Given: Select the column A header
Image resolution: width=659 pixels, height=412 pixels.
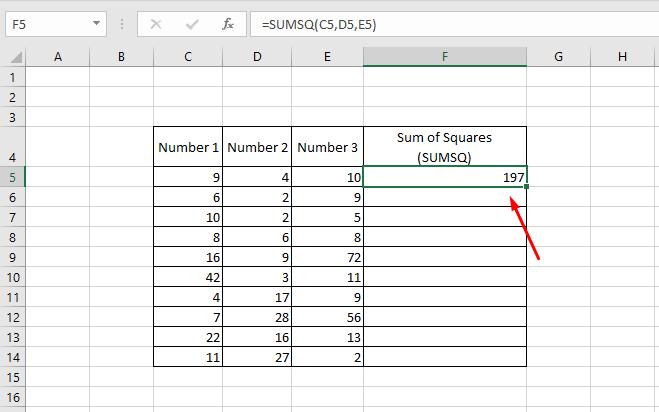Looking at the screenshot, I should (57, 57).
